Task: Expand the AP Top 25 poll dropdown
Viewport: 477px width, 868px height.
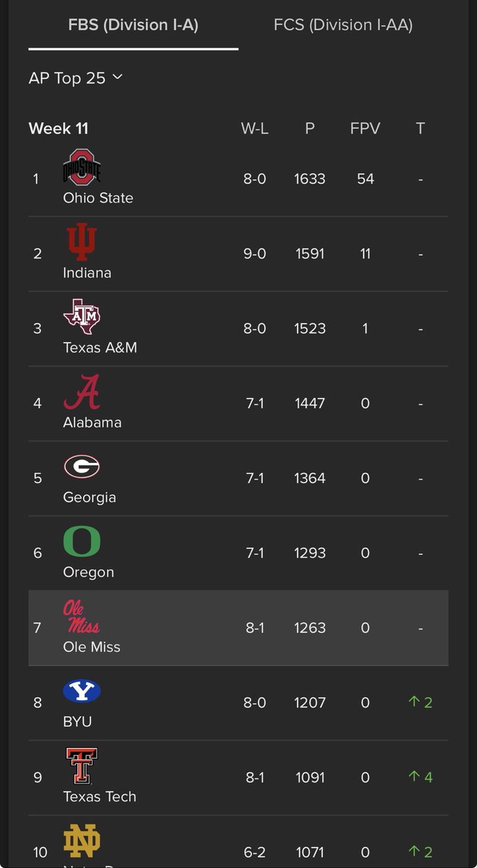Action: coord(76,77)
